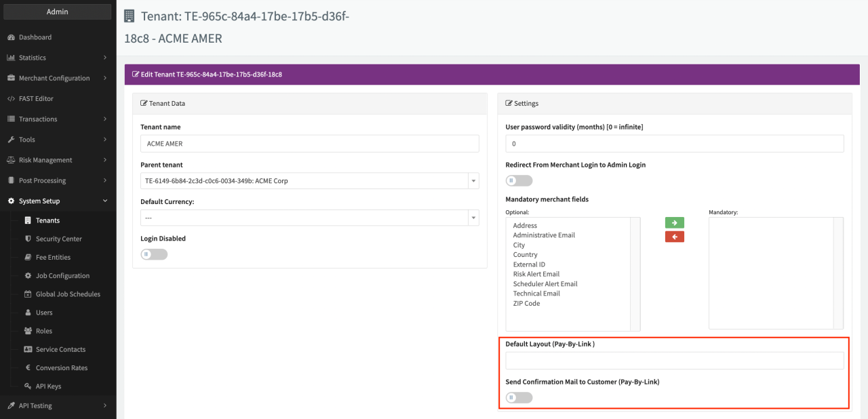Screen dimensions: 868x419
Task: Click the Conversion Rates euro icon
Action: coord(28,367)
